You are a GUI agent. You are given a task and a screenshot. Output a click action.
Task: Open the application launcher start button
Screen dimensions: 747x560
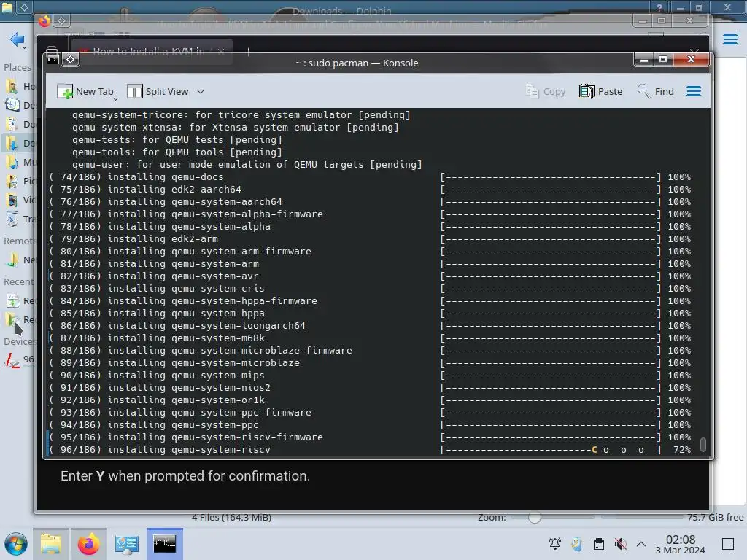click(16, 544)
